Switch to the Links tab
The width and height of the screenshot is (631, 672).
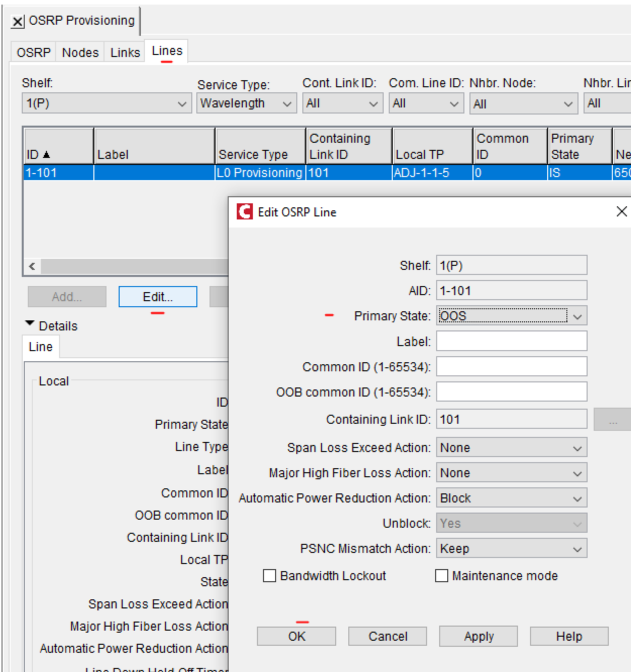[125, 51]
